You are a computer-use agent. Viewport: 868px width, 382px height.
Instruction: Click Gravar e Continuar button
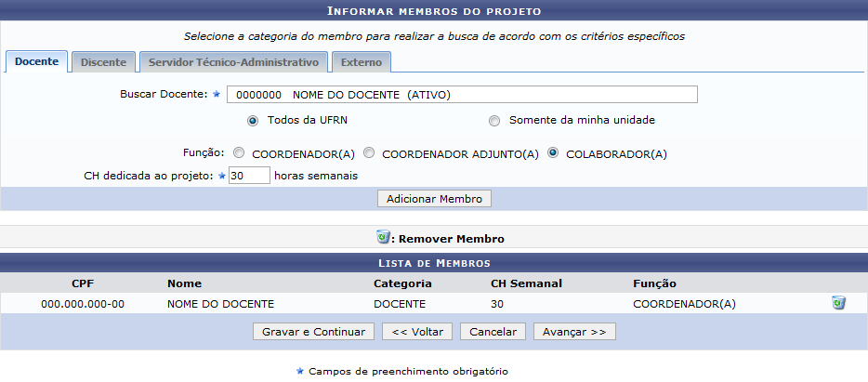[313, 332]
